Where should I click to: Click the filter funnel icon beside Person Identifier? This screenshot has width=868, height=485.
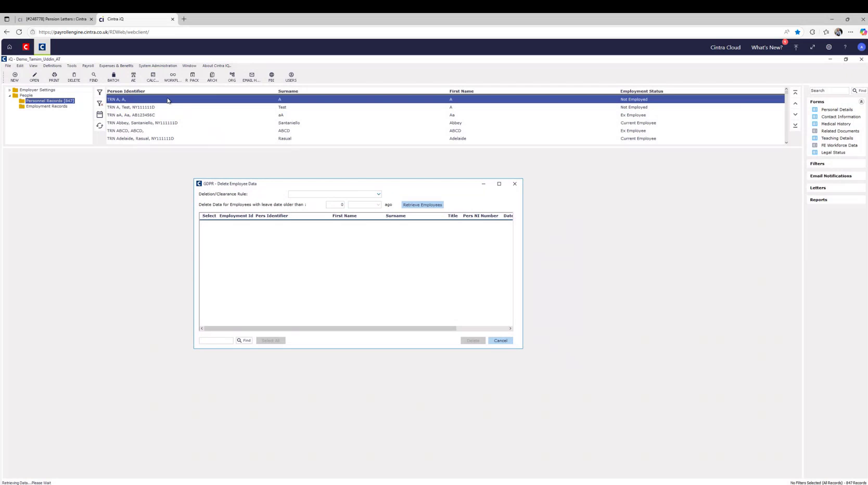(99, 92)
